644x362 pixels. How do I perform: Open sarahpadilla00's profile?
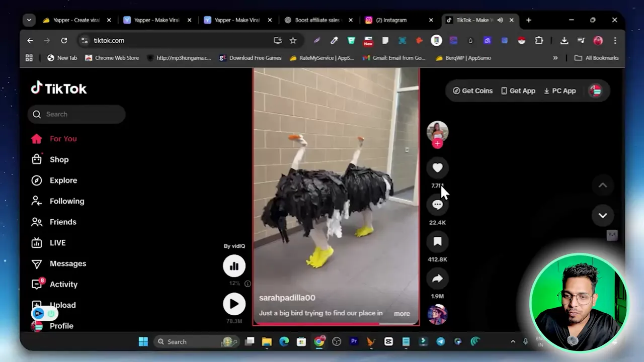pyautogui.click(x=287, y=298)
